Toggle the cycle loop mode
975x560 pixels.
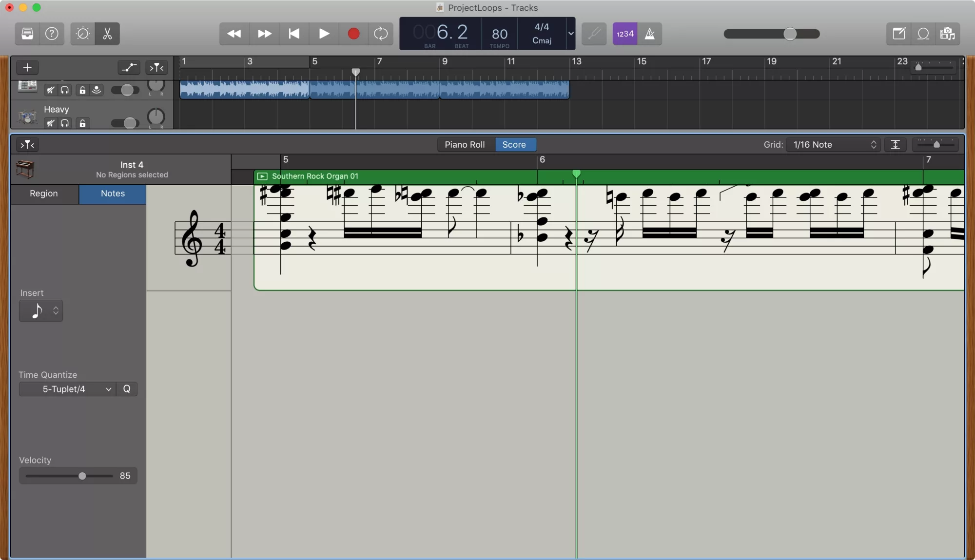[380, 34]
